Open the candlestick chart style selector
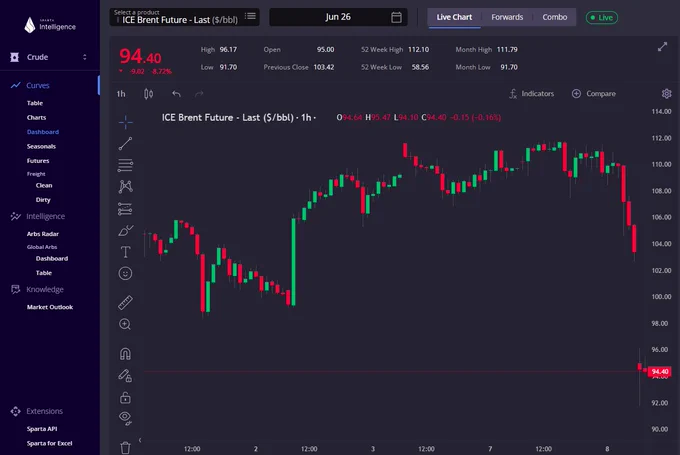 pos(148,94)
